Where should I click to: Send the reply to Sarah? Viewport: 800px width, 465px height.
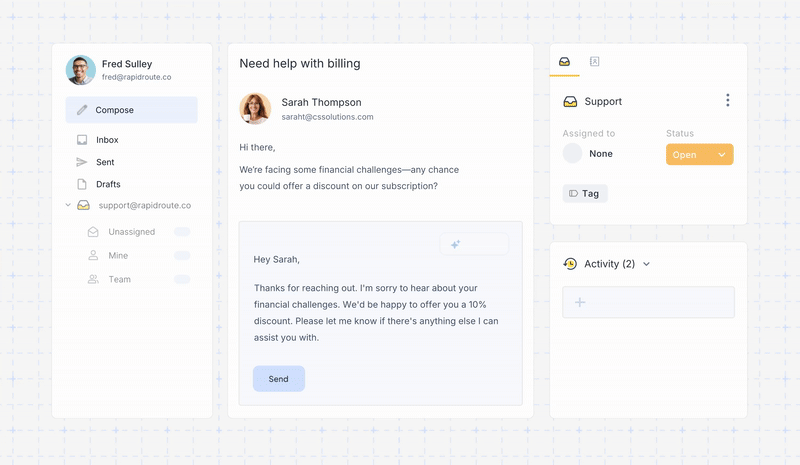[x=278, y=379]
